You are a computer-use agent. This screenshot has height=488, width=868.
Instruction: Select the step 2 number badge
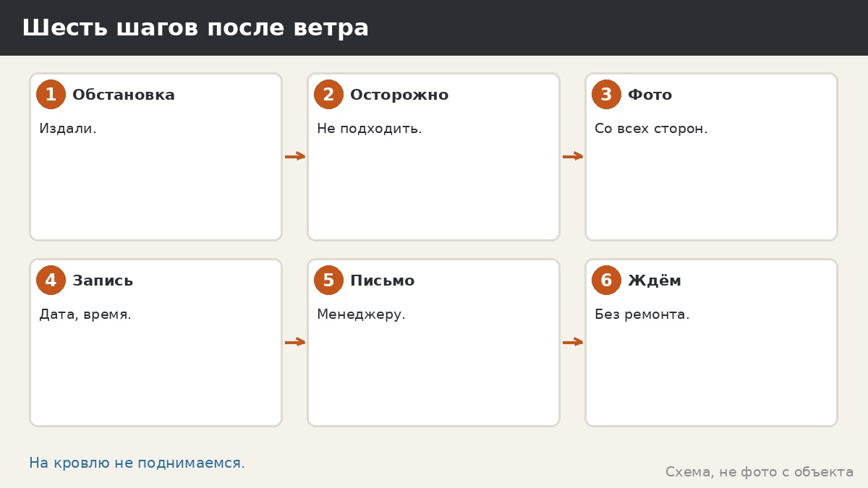tap(328, 95)
